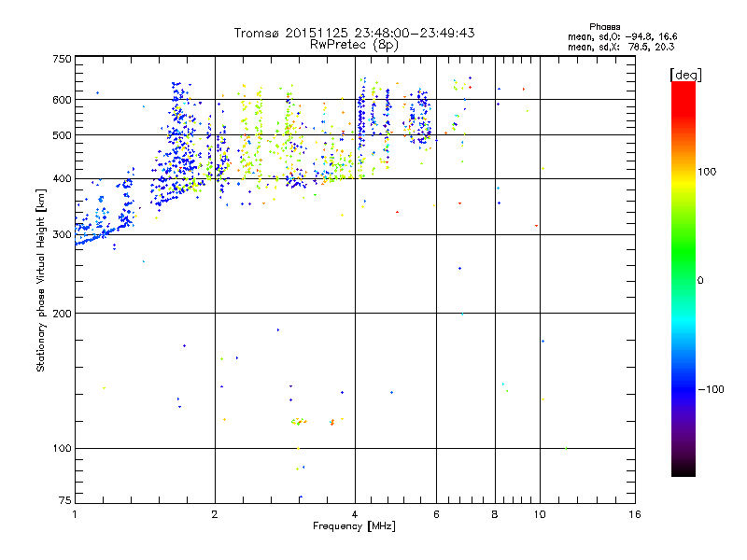This screenshot has height=560, width=747.
Task: Select the 'mean, sd,O: -94.8, 16.6' line
Action: (622, 36)
